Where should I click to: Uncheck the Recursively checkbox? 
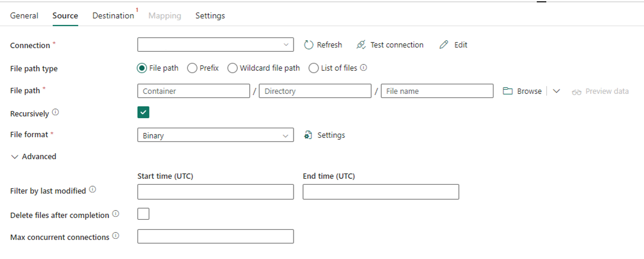pyautogui.click(x=144, y=112)
